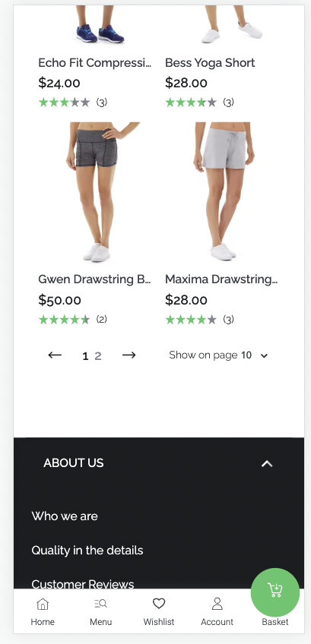Open the Wishlist heart icon

159,603
